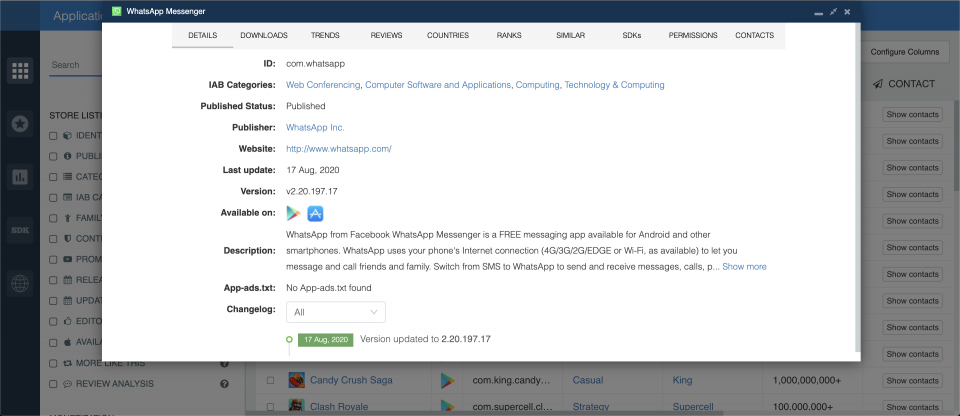Switch to the COUNTRIES tab

pos(448,36)
